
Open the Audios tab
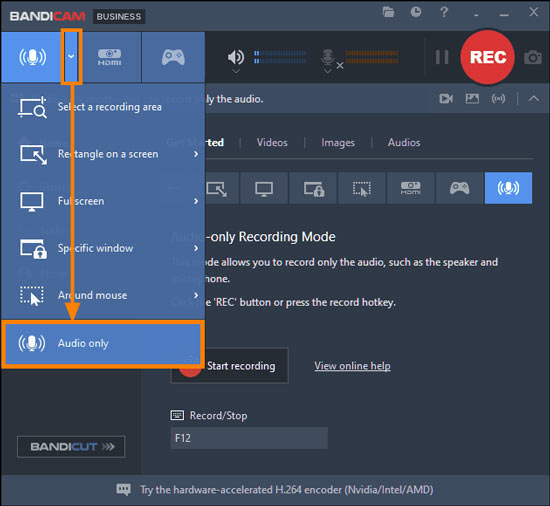(404, 142)
